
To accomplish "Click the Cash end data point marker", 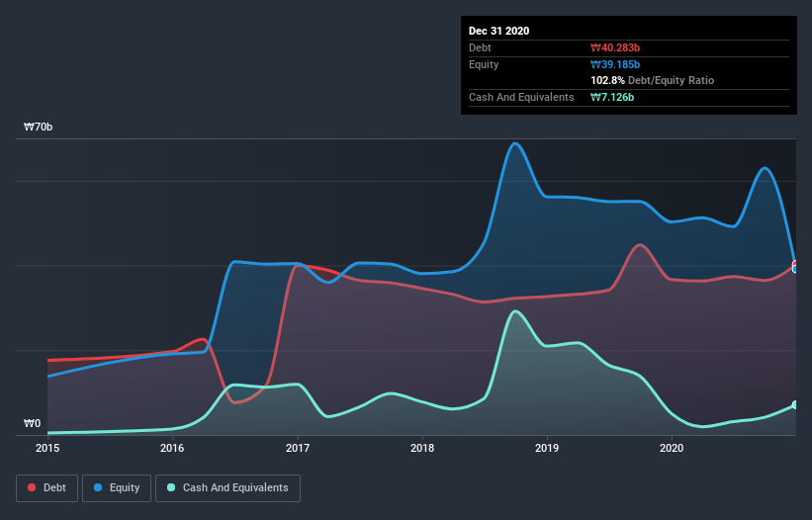I will click(795, 404).
